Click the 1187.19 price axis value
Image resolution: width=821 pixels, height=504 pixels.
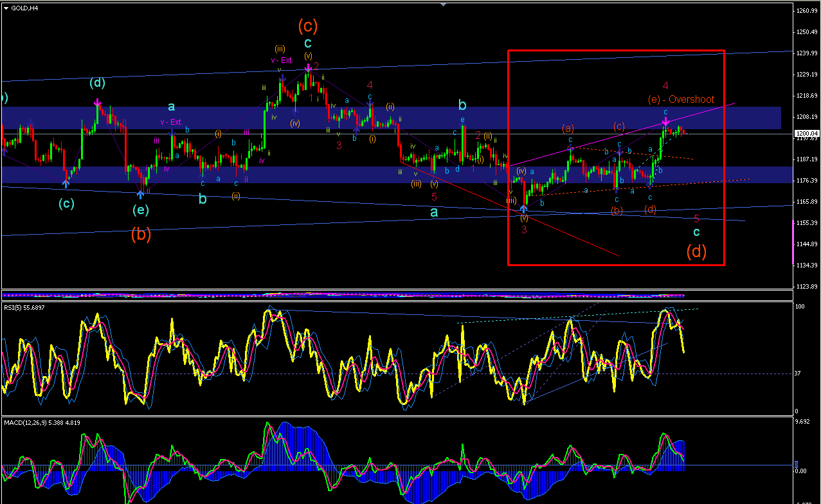pos(808,159)
